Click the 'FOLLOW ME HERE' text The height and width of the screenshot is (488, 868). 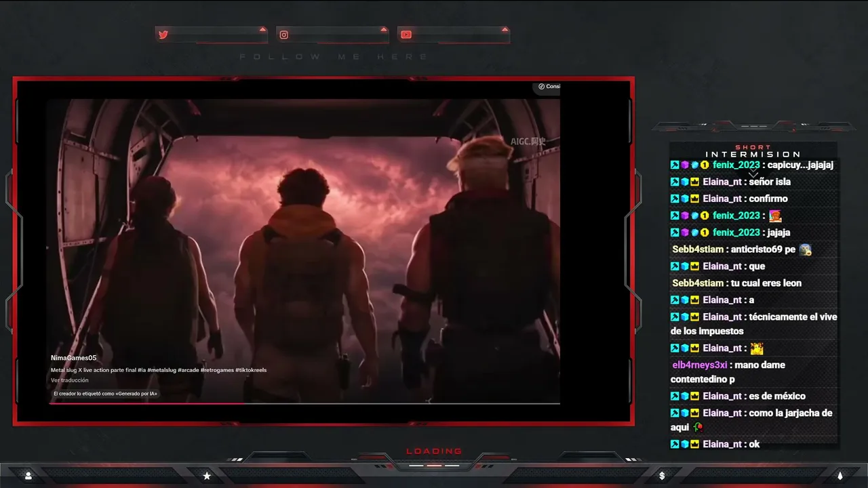click(334, 57)
